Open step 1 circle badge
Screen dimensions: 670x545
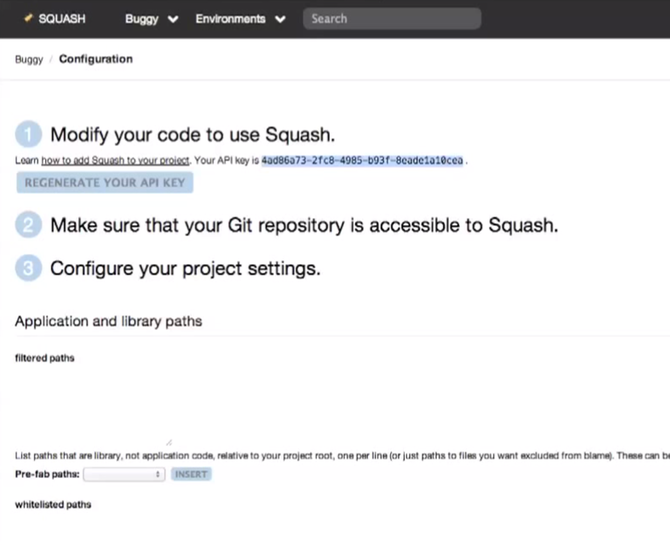pos(28,134)
